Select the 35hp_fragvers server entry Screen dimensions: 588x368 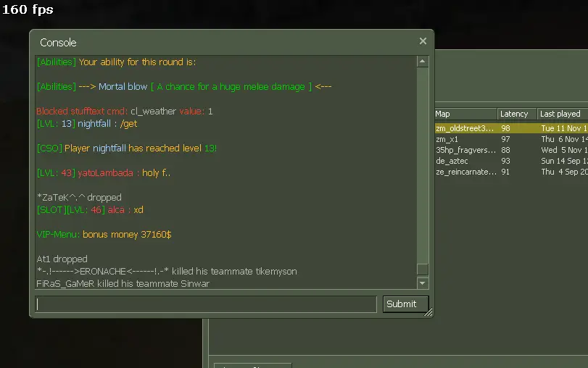coord(508,150)
